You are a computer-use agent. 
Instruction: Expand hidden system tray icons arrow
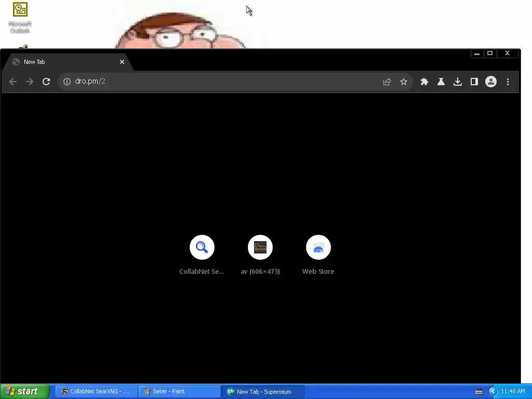point(493,392)
